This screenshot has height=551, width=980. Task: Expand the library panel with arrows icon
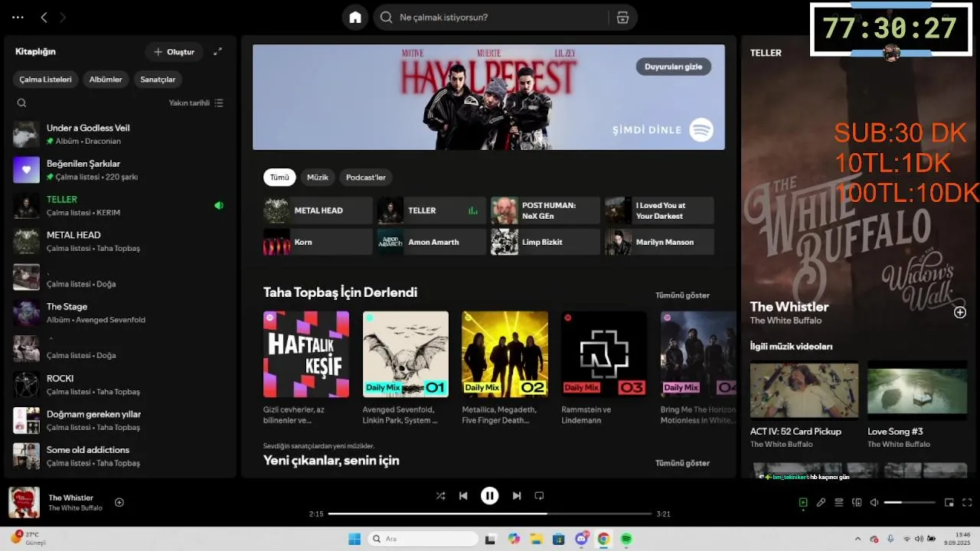point(217,51)
